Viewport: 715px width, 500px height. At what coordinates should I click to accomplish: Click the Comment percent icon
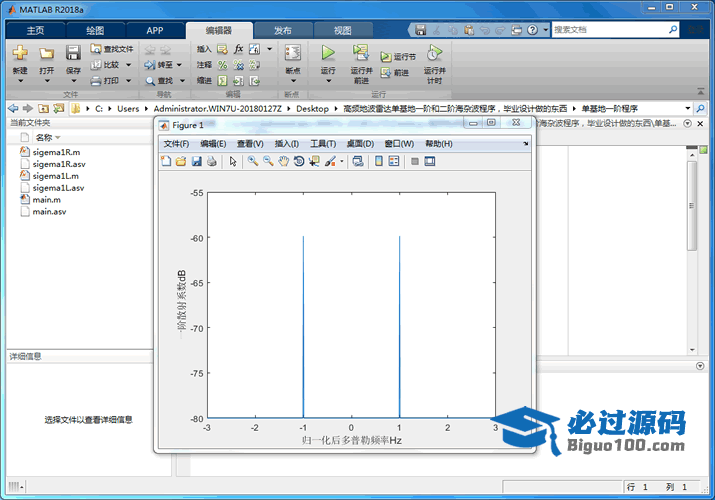(222, 65)
